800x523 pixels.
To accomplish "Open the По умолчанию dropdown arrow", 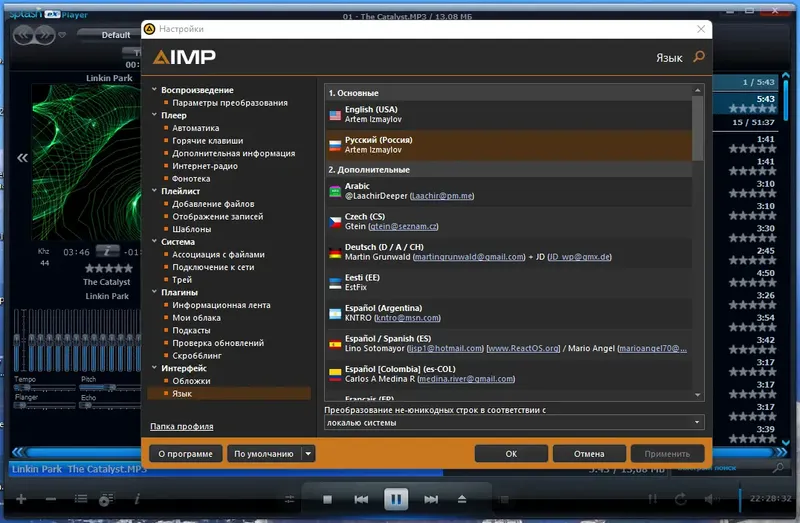I will coord(308,454).
